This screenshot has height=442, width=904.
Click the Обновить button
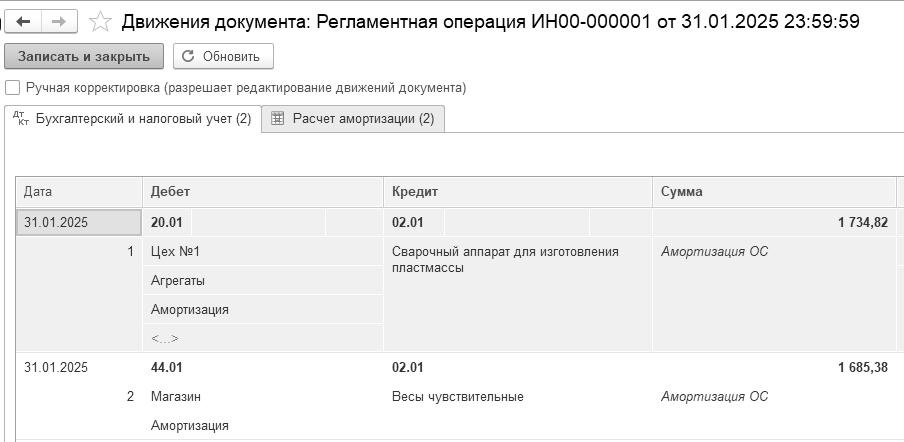click(223, 56)
